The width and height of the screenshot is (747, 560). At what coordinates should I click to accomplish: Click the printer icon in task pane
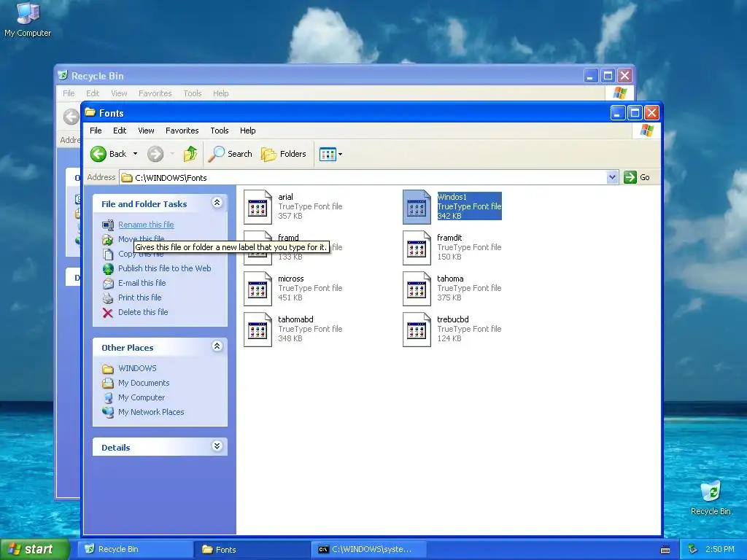(x=108, y=298)
